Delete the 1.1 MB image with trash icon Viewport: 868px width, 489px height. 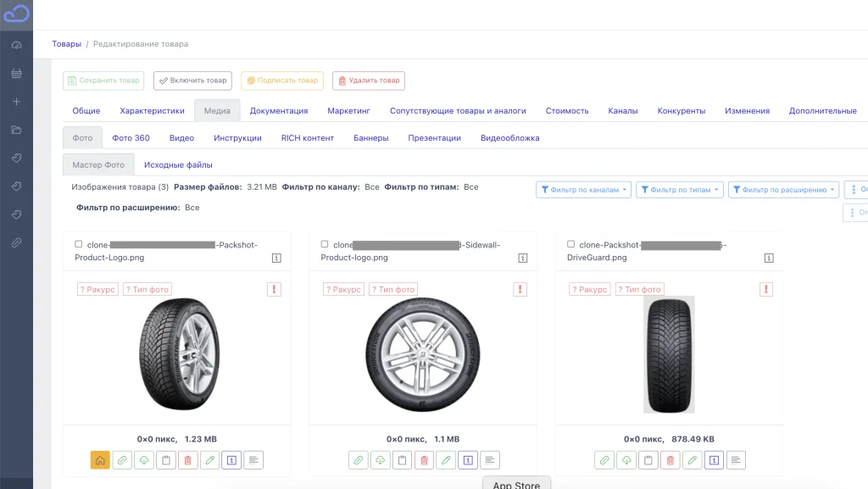click(424, 460)
